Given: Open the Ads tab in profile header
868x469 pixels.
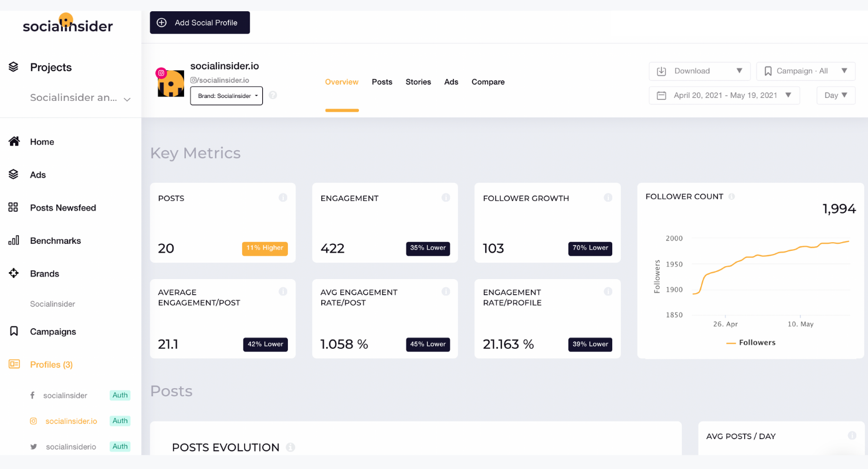Looking at the screenshot, I should [x=451, y=82].
